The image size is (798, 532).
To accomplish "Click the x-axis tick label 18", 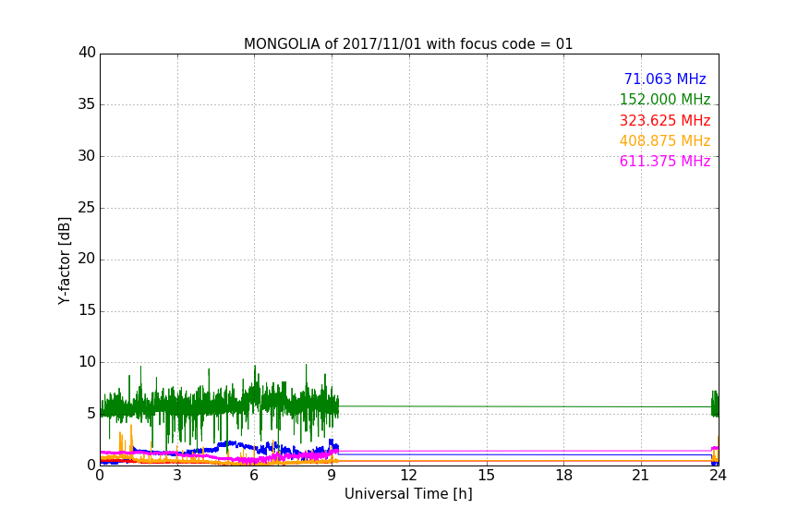I will (x=564, y=476).
